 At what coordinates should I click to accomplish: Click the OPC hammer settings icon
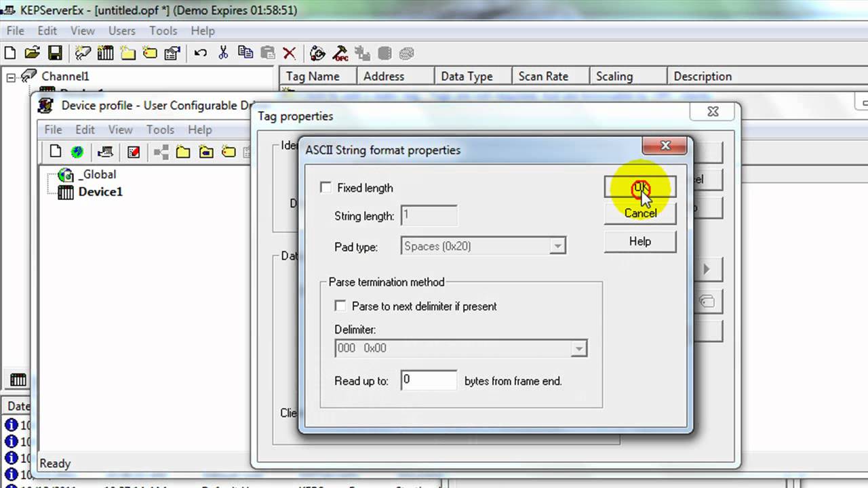coord(340,53)
